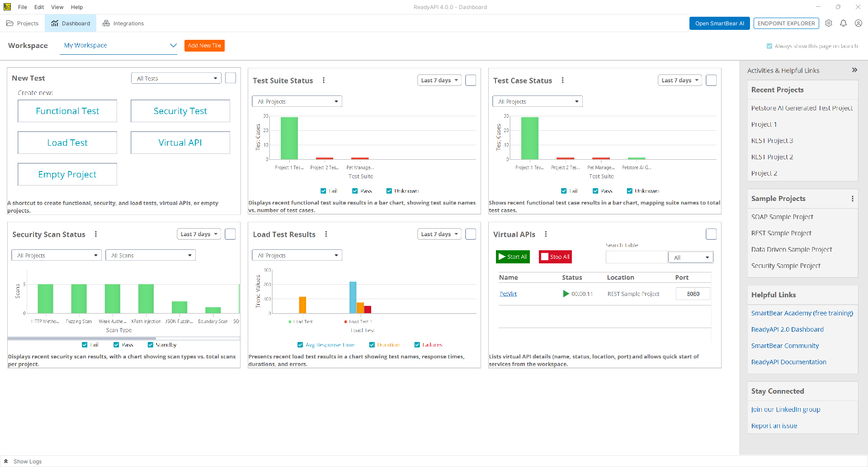Image resolution: width=868 pixels, height=467 pixels.
Task: Create an Empty Project
Action: [x=67, y=174]
